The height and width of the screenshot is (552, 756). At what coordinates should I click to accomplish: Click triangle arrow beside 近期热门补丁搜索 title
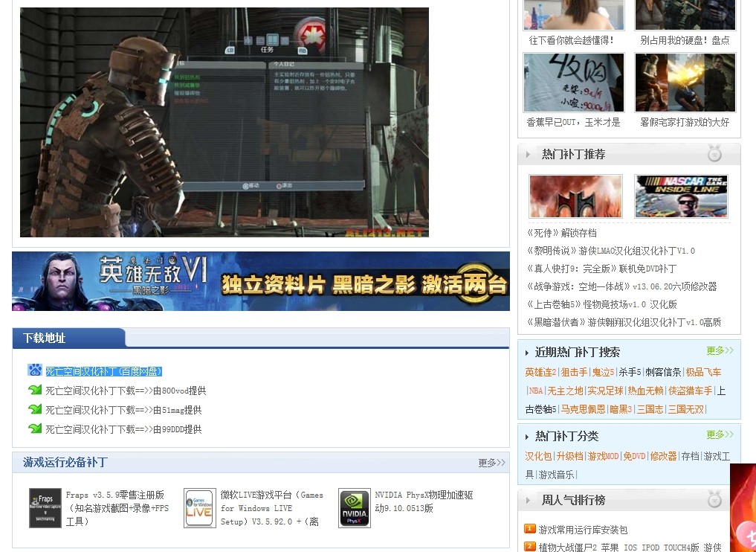(x=527, y=353)
